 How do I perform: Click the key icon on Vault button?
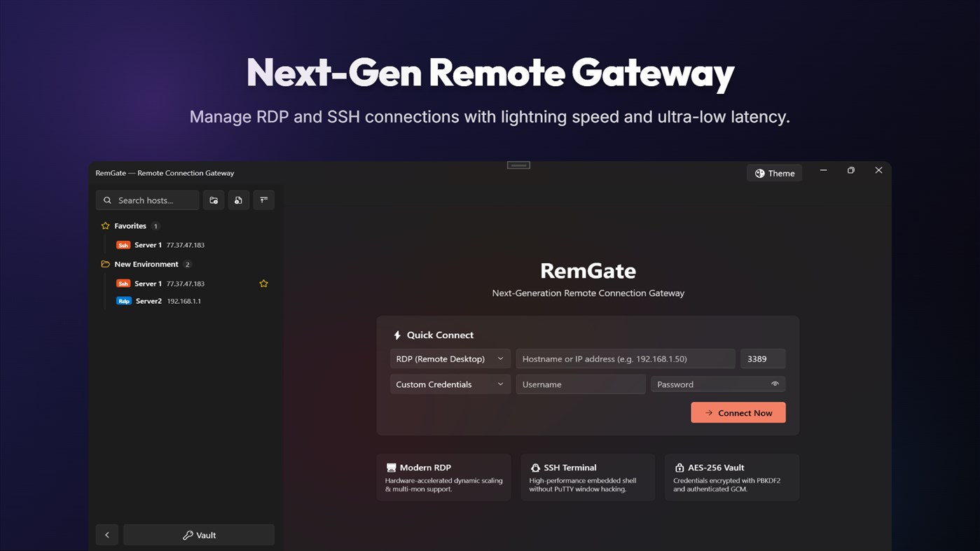click(188, 535)
